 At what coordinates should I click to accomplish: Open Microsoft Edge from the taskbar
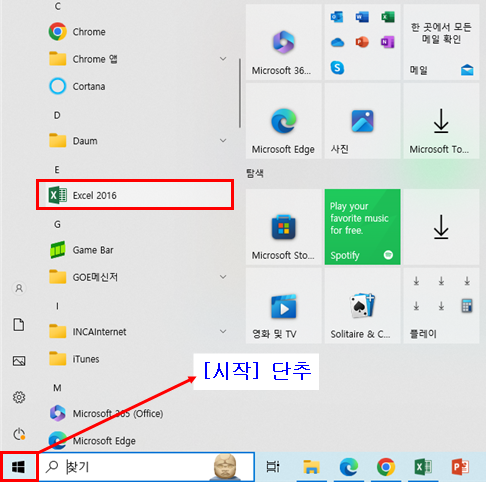coord(349,467)
